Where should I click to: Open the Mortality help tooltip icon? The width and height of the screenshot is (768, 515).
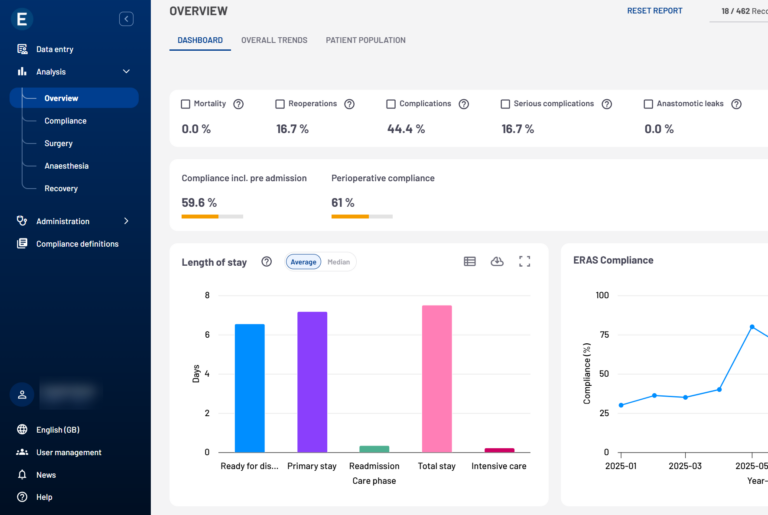coord(238,104)
